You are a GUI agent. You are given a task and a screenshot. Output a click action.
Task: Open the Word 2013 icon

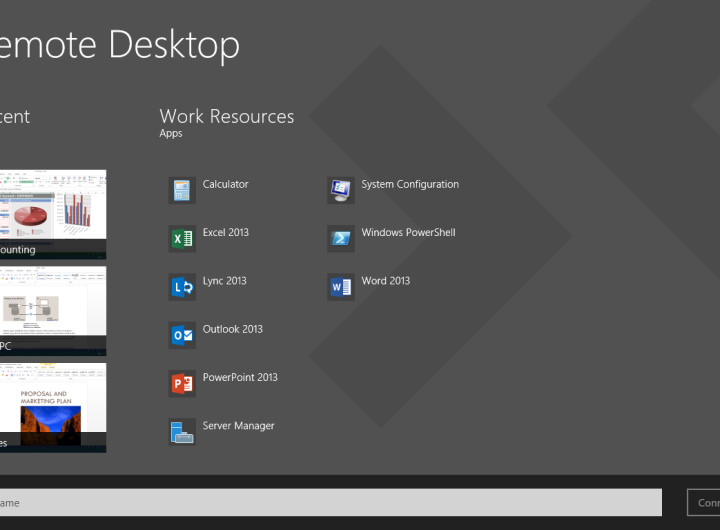click(341, 287)
